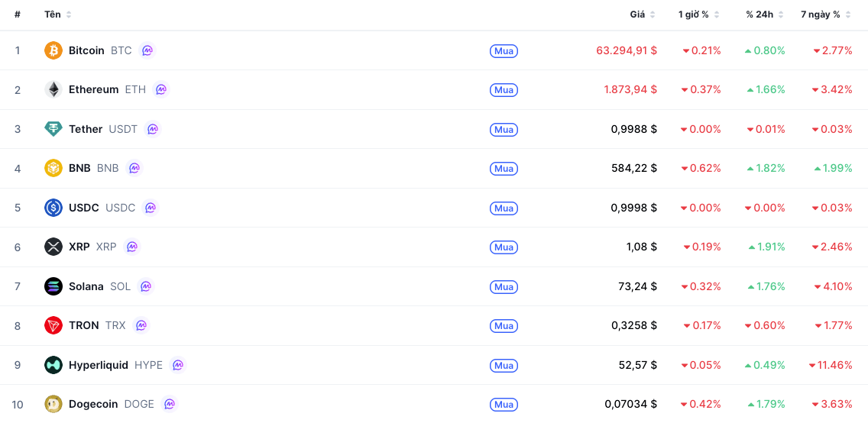Open the chat bubble icon in the BNB row
This screenshot has width=868, height=423.
coord(134,168)
